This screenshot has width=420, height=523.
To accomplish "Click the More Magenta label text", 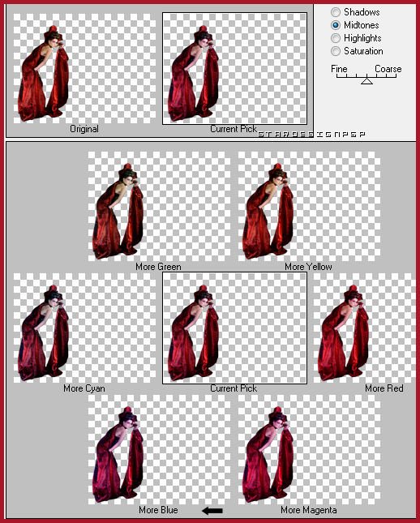I will point(309,510).
